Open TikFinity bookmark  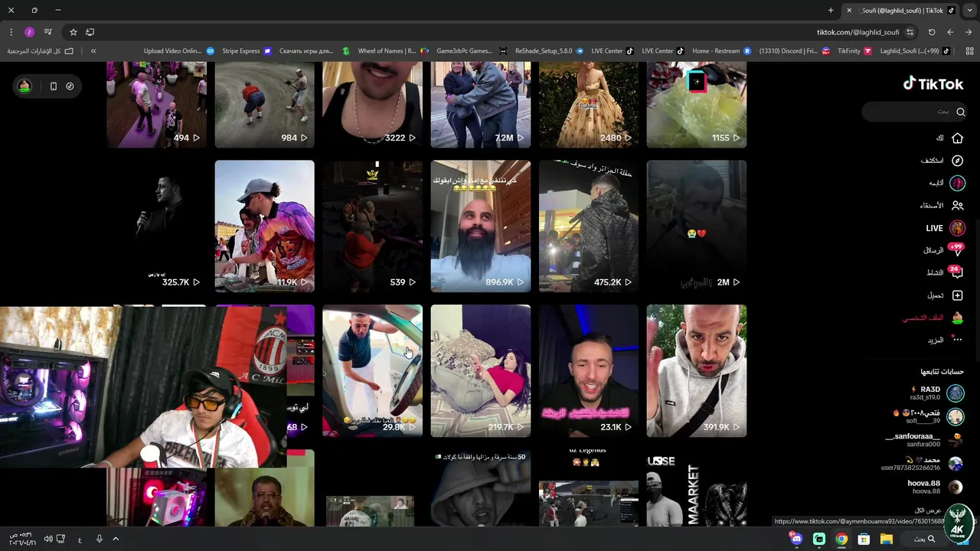click(854, 51)
